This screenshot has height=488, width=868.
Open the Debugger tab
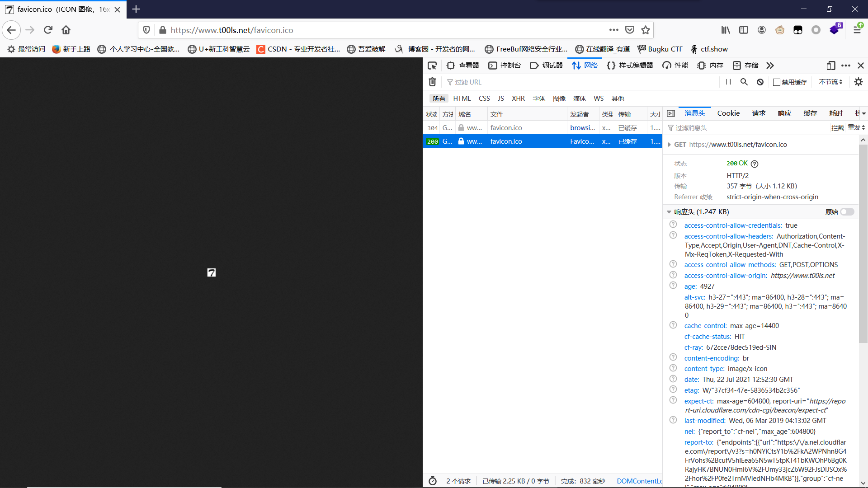pos(547,66)
